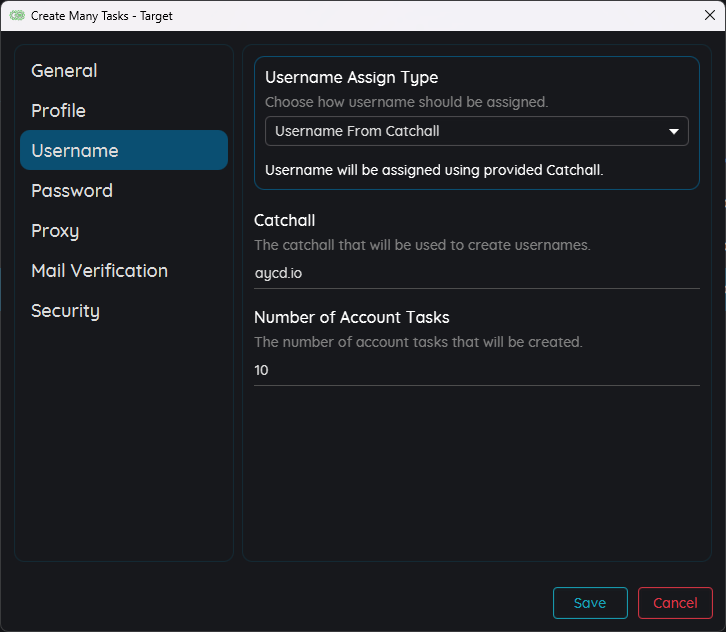Image resolution: width=726 pixels, height=632 pixels.
Task: Click the Catchall assignment info message
Action: pyautogui.click(x=434, y=170)
